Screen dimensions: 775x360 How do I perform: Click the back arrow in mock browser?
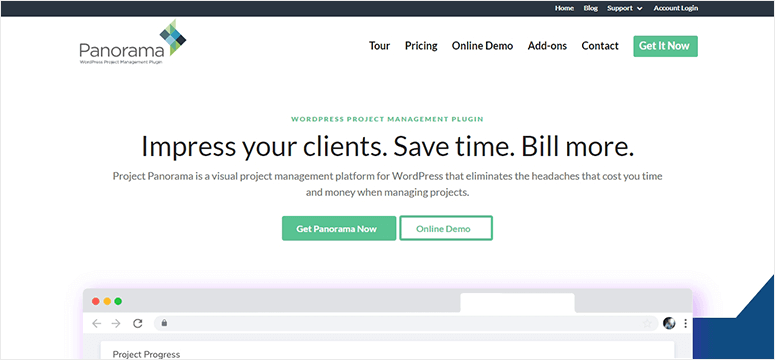pos(97,323)
